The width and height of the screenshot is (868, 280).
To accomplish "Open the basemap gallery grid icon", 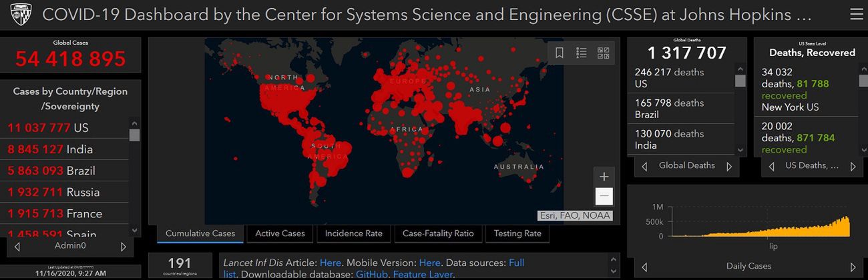I will pyautogui.click(x=602, y=53).
